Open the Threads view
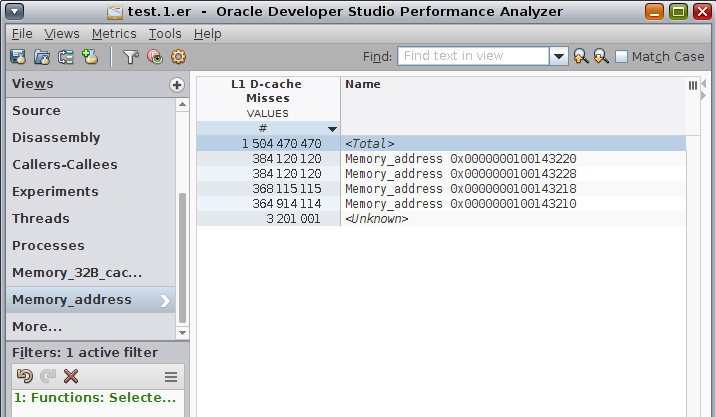 pyautogui.click(x=91, y=219)
